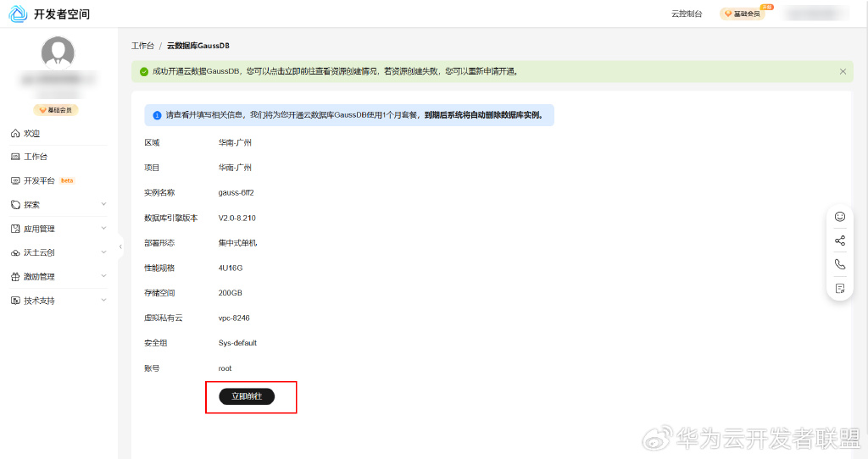
Task: Click the 立即前往 button
Action: (x=247, y=396)
